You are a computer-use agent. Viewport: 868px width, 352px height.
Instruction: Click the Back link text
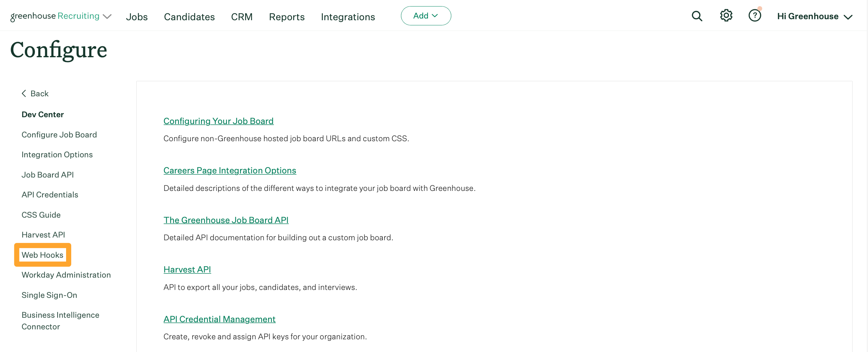coord(39,94)
